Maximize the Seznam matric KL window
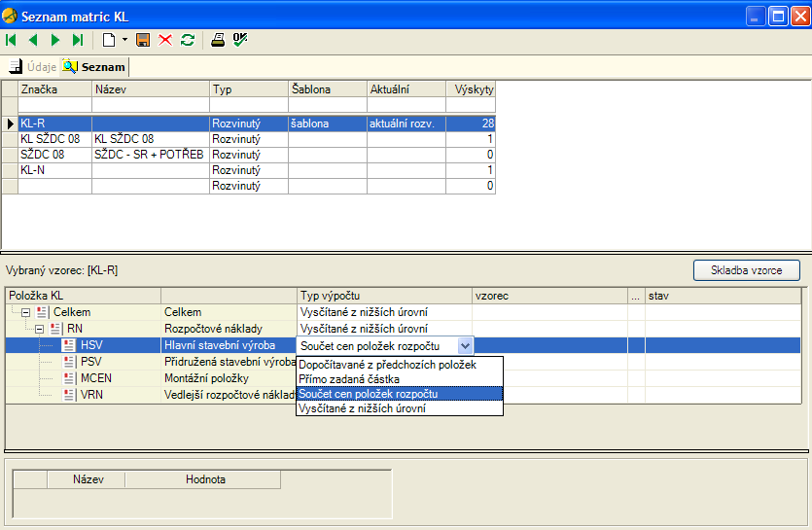Image resolution: width=812 pixels, height=530 pixels. coord(778,17)
